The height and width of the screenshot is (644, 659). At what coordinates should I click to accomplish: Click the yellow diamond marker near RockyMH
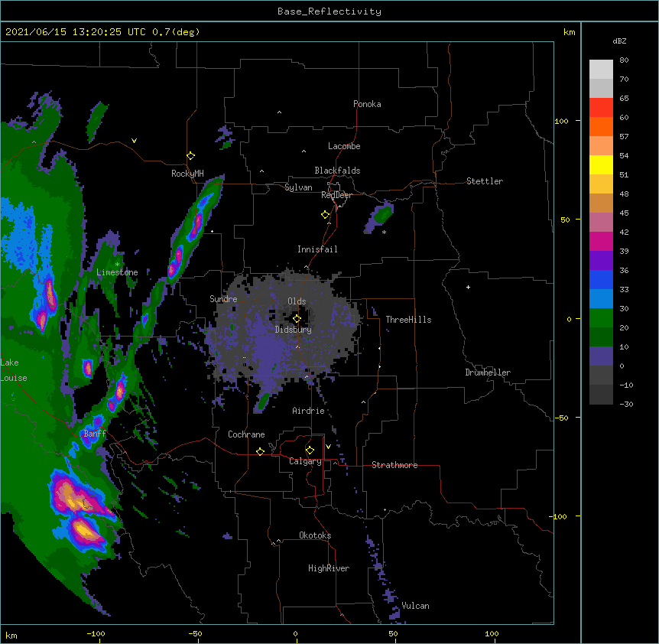coord(191,156)
